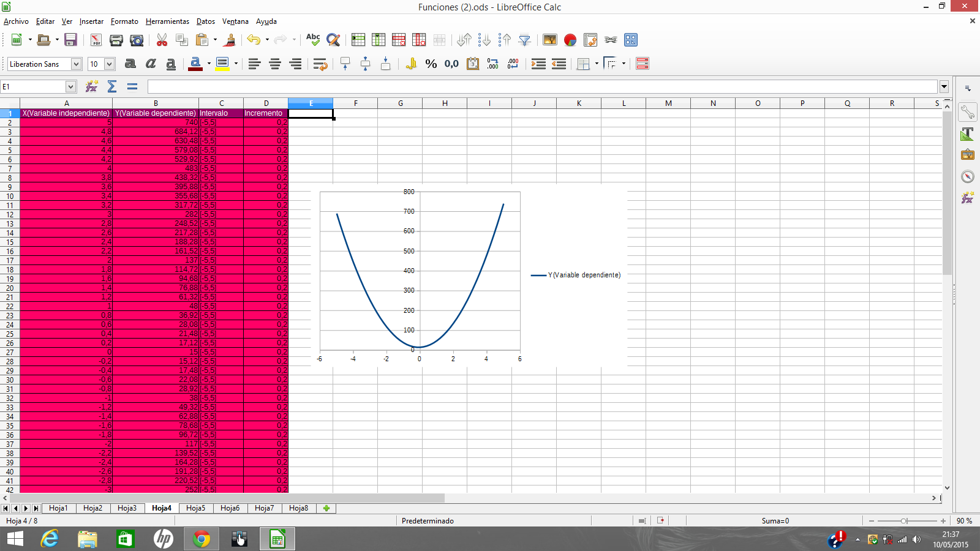Click the Open file folder icon
This screenshot has width=980, height=551.
(43, 40)
